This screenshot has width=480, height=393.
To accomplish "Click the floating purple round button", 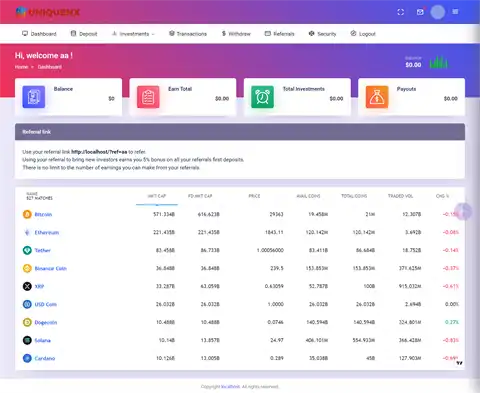I will click(x=463, y=211).
